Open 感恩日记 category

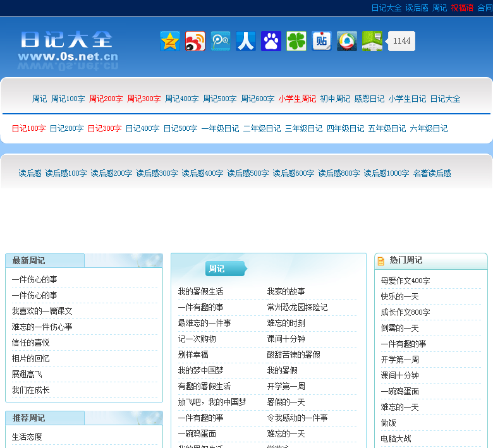tap(369, 99)
